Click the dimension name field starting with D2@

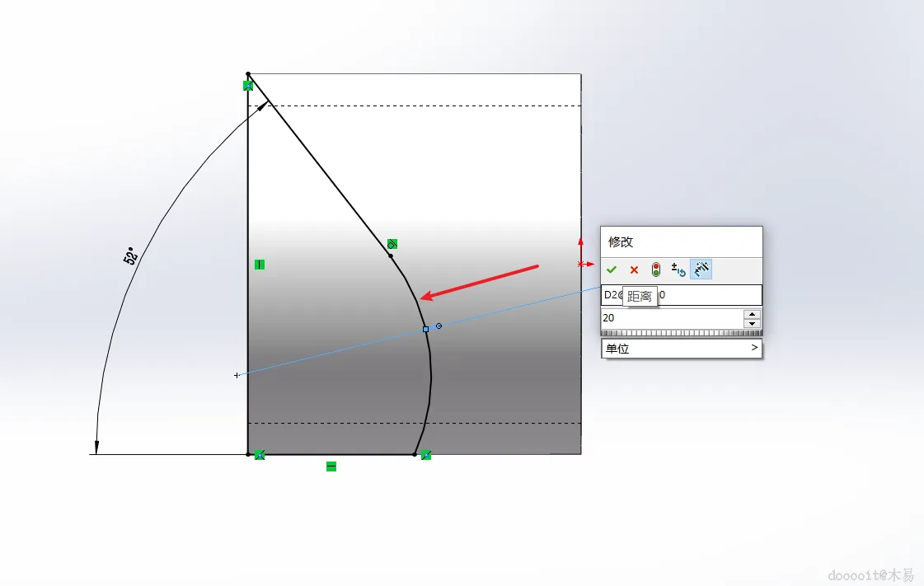tap(681, 295)
